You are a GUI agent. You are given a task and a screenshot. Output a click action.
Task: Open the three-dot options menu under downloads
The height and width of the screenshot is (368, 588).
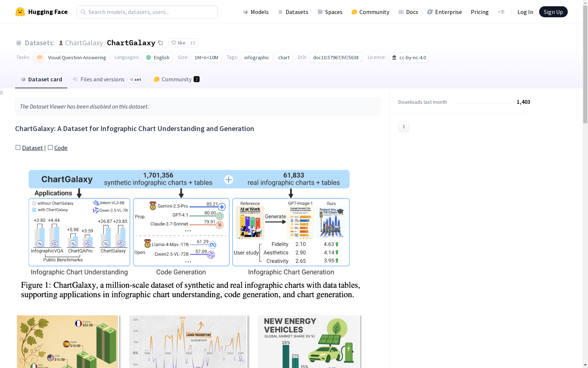point(404,127)
